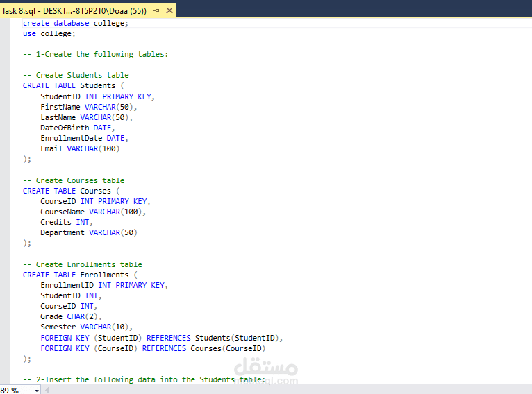Screen dimensions: 532x394
Task: Click comment '-- Create Students table'
Action: 76,75
